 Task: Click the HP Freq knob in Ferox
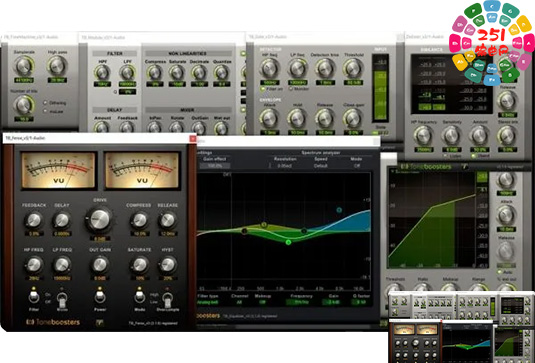[34, 265]
